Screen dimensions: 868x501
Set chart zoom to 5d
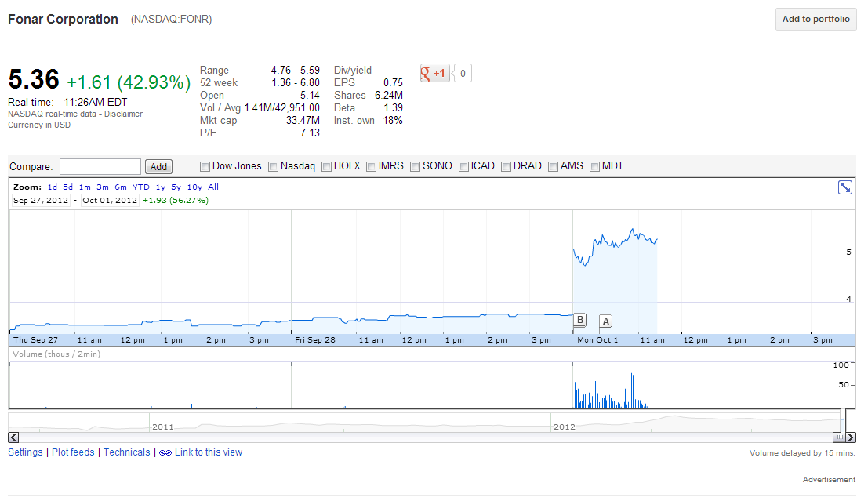[67, 187]
